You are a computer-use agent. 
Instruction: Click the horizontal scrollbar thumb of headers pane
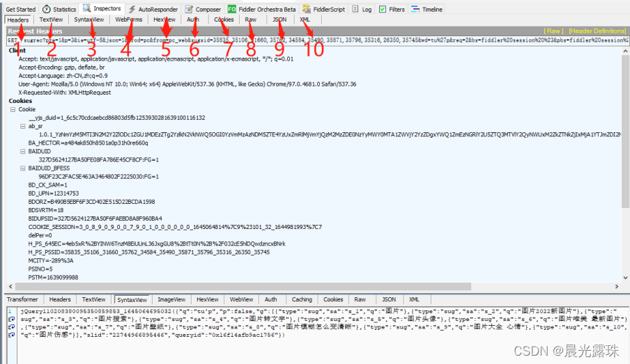243,287
